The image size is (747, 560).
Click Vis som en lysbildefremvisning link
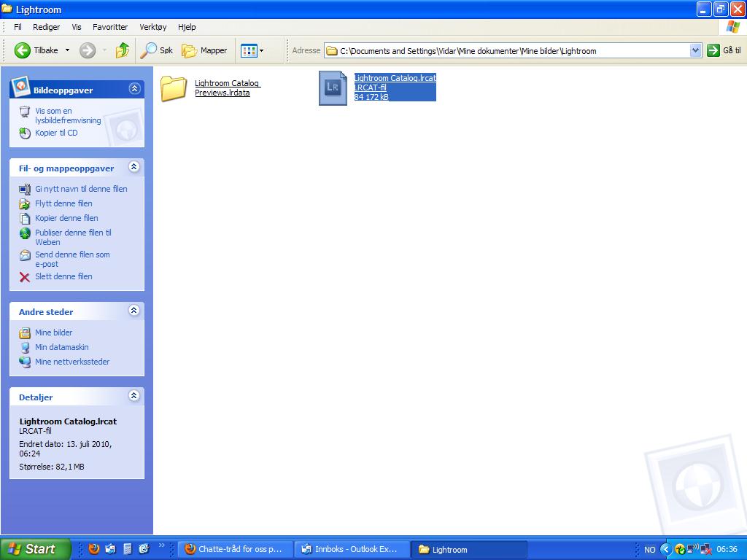click(68, 116)
